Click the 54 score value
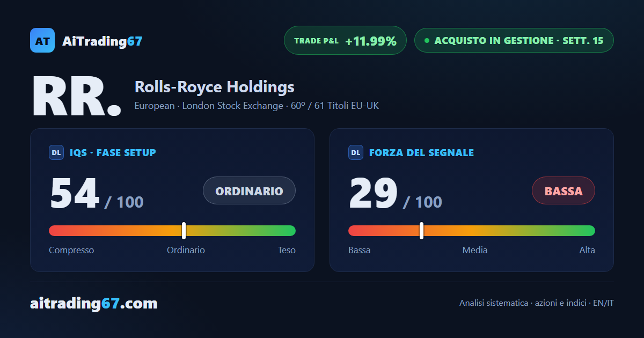Viewport: 644px width, 338px height. (x=75, y=194)
